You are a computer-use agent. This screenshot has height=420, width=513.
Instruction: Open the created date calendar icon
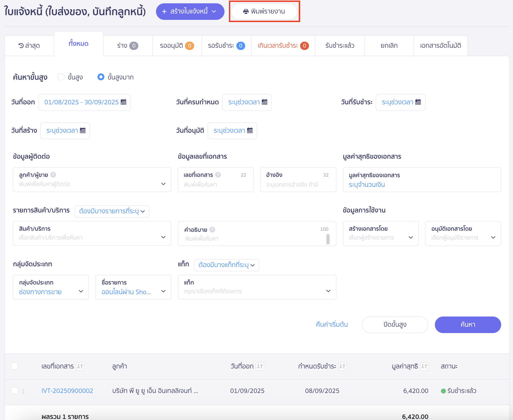click(x=83, y=131)
